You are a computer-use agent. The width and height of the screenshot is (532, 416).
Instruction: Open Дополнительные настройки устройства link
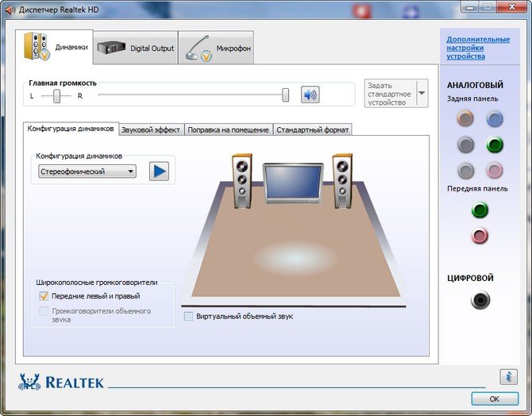(478, 48)
